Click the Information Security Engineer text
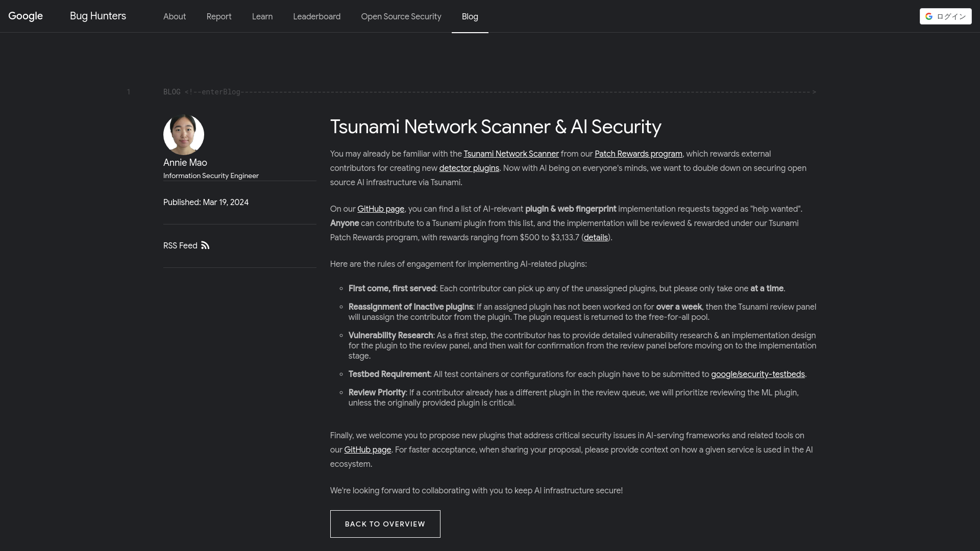The width and height of the screenshot is (980, 551). 211,176
